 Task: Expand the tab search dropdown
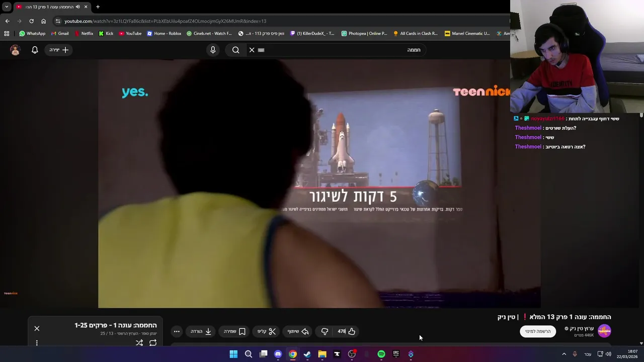pyautogui.click(x=7, y=7)
